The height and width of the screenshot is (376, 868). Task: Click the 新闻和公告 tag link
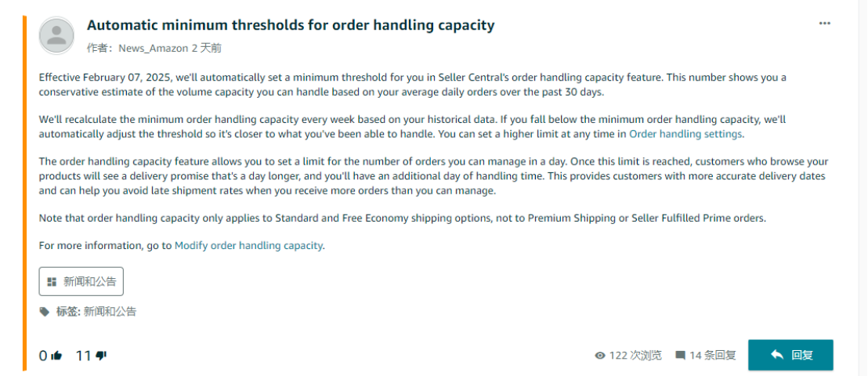click(x=110, y=312)
